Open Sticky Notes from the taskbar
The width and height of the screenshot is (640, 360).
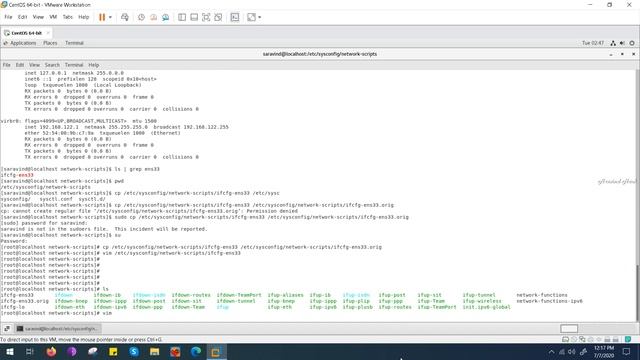113,351
